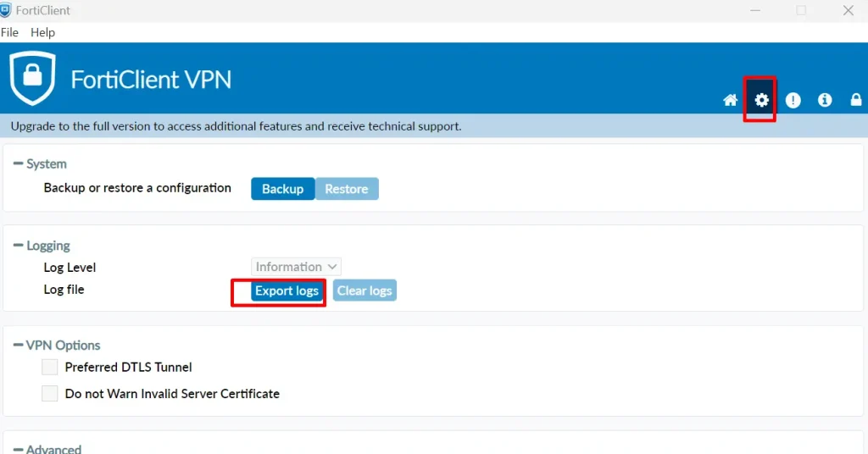Open the Log Level dropdown
This screenshot has width=868, height=454.
pos(297,267)
